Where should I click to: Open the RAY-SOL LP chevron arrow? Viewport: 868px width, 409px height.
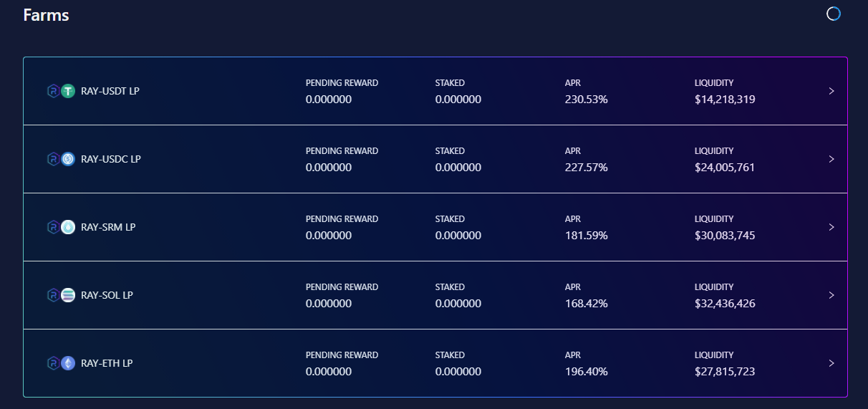831,295
